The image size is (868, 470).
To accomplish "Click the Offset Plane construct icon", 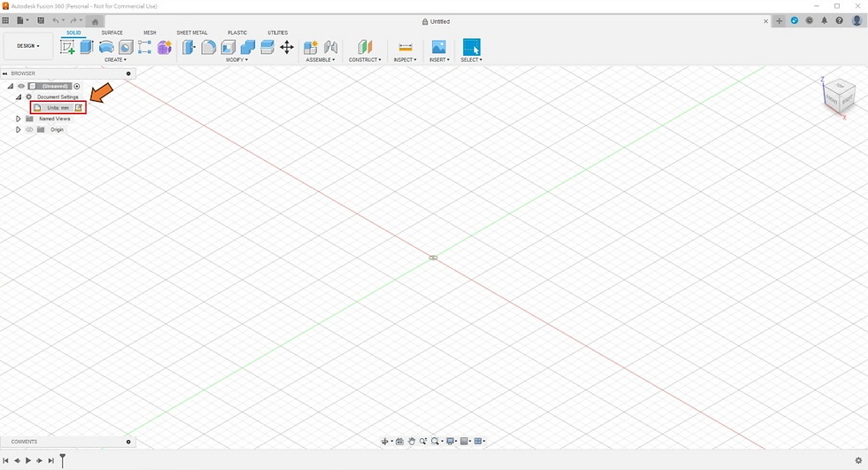I will click(365, 47).
